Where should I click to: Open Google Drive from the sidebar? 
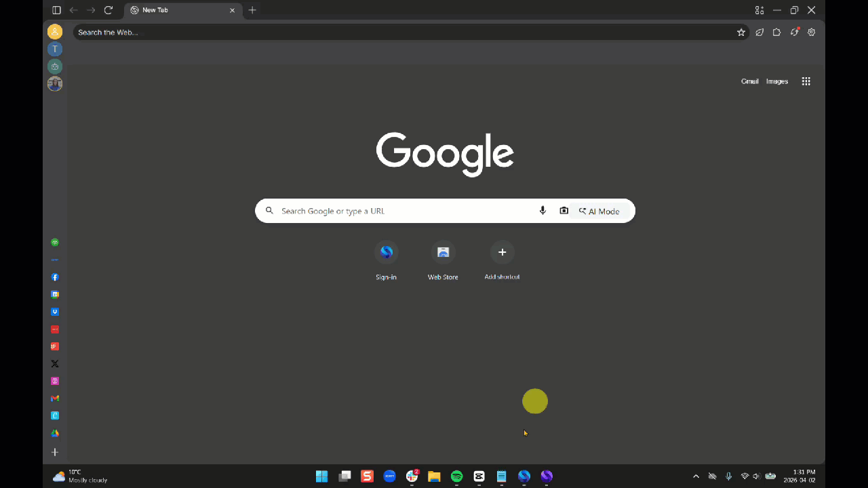pyautogui.click(x=55, y=433)
